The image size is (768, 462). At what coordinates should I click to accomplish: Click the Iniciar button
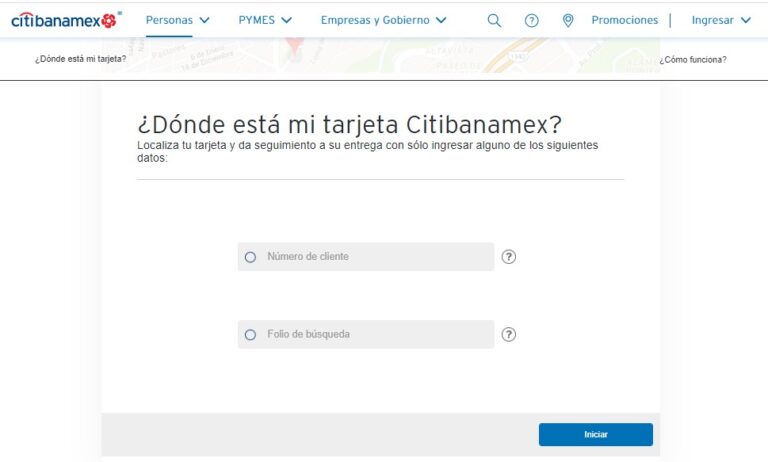(596, 435)
